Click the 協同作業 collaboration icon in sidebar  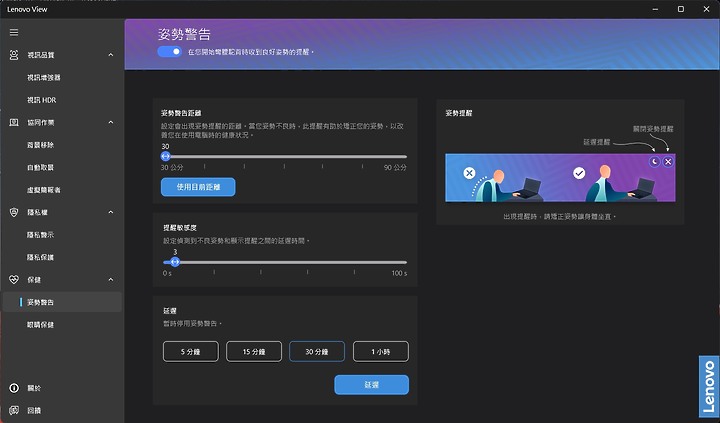14,123
